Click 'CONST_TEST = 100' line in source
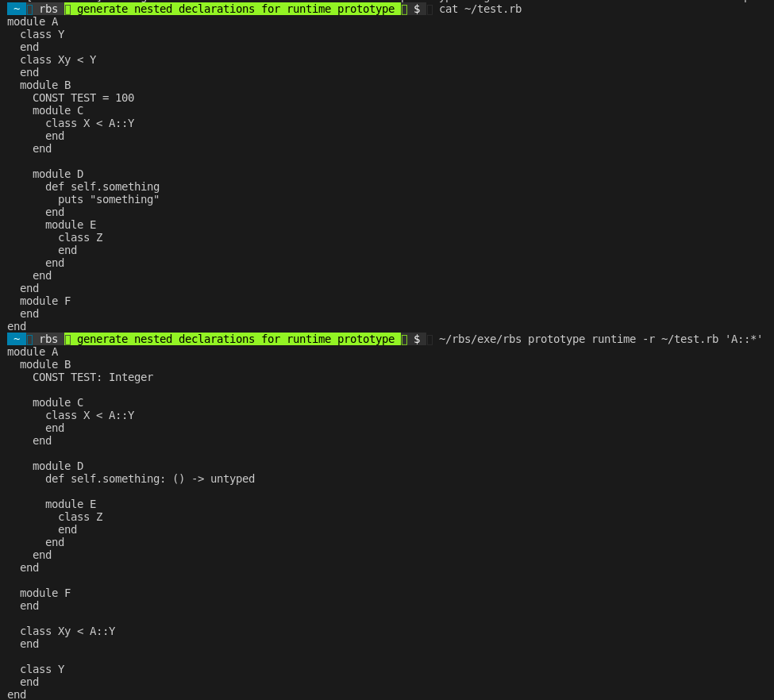The image size is (774, 700). point(83,98)
